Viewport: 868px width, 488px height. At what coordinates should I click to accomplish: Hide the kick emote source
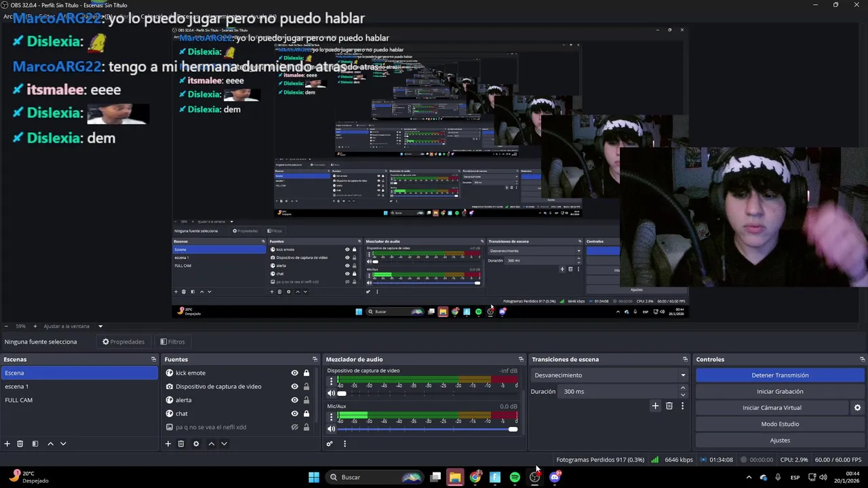tap(294, 373)
